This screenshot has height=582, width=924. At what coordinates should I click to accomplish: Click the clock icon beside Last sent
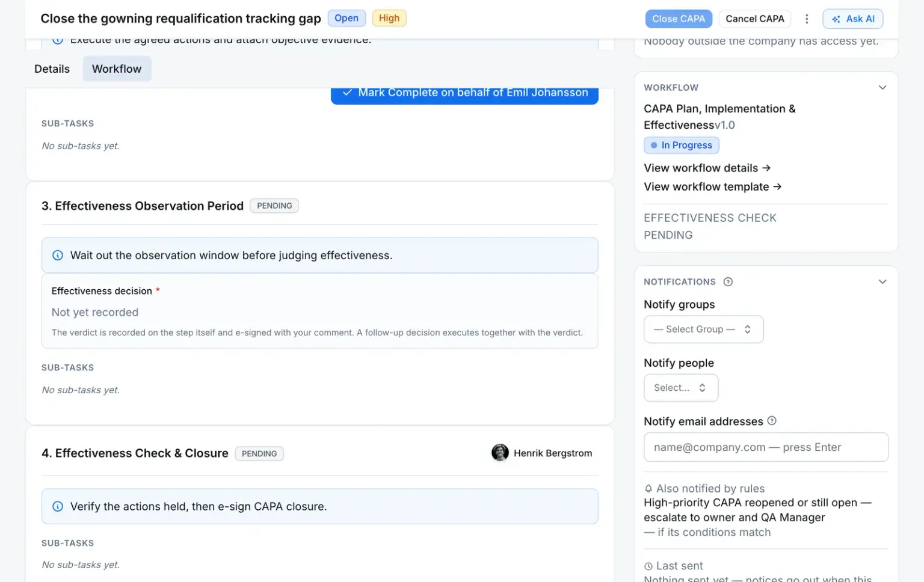point(648,566)
